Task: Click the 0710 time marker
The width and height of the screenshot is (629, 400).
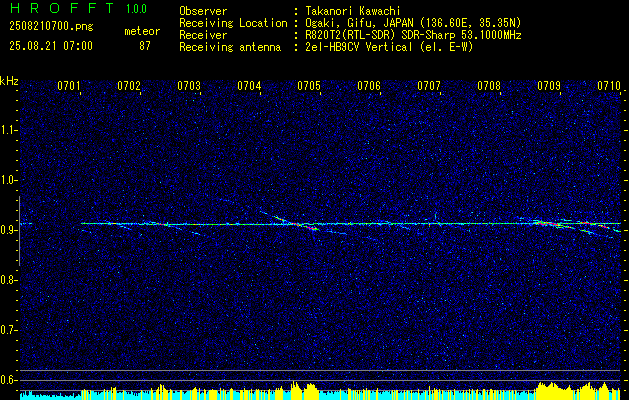Action: [x=609, y=86]
